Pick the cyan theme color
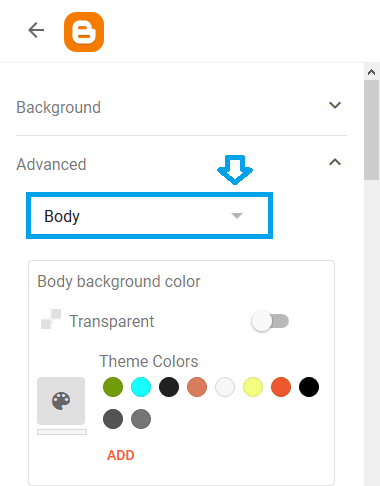 click(141, 387)
